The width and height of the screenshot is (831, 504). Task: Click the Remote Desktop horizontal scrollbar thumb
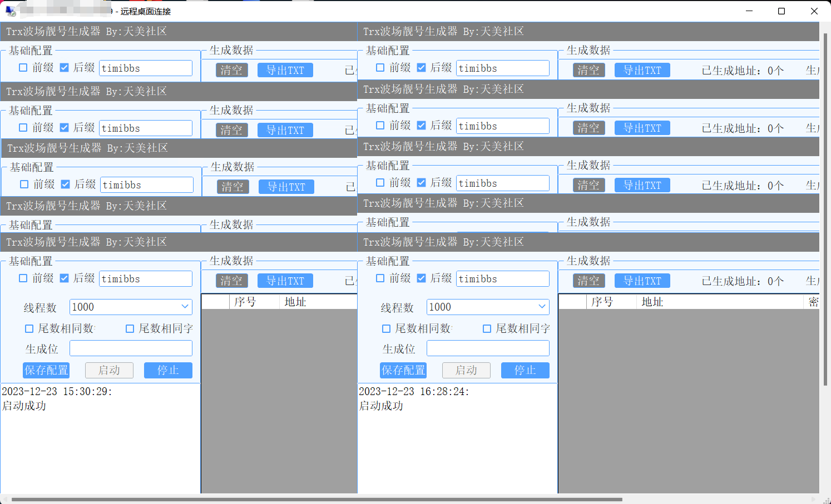tap(316, 500)
